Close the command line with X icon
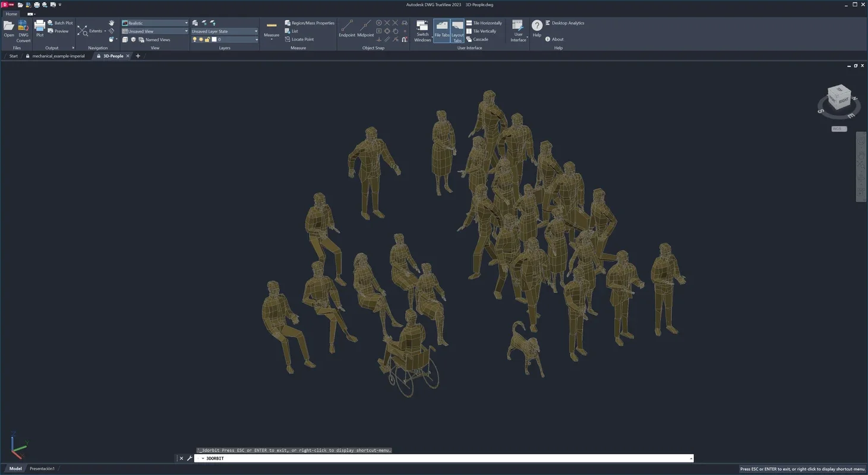Screen dimensions: 868x475 (182, 458)
